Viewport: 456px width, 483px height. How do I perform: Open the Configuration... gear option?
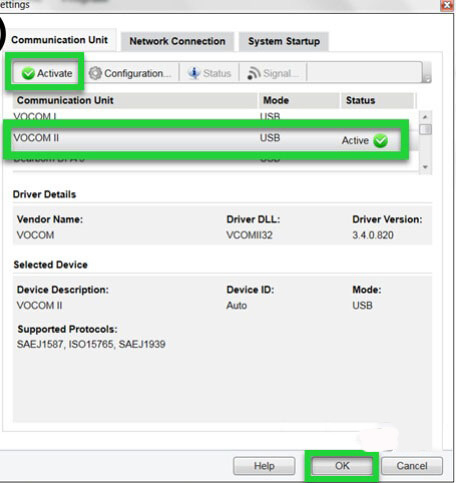tap(130, 73)
